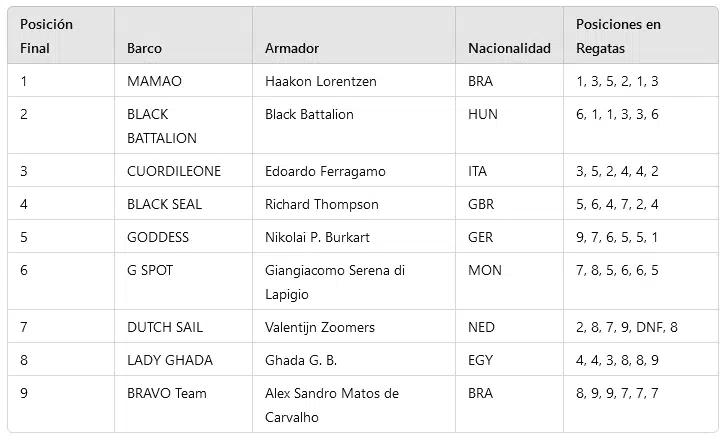The image size is (724, 438).
Task: Click the DUTCH SAIL boat cell
Action: pos(166,327)
